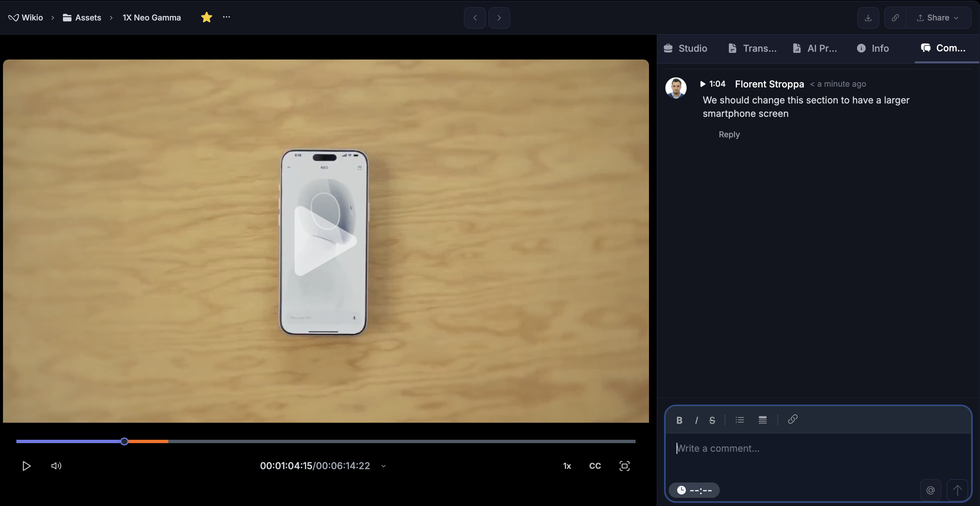Open the Share dropdown
980x506 pixels.
coord(938,18)
